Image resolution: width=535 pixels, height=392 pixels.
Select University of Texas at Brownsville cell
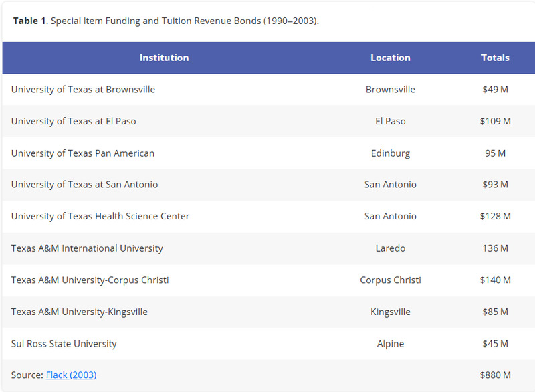click(x=83, y=90)
